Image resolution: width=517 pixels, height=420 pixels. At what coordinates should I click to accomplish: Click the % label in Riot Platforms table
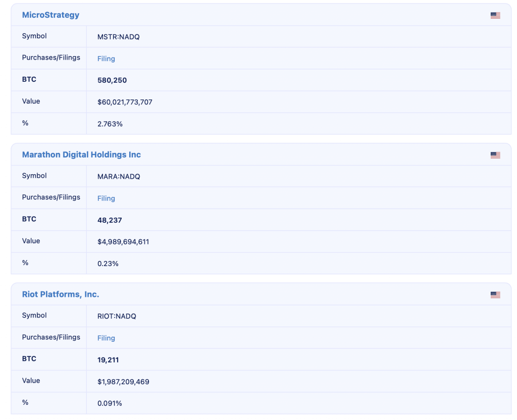(x=25, y=402)
